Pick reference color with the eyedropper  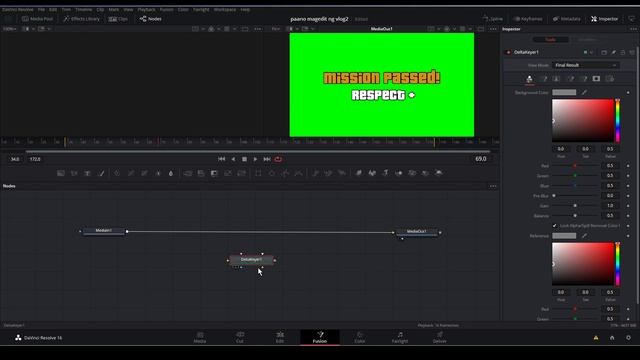(584, 236)
